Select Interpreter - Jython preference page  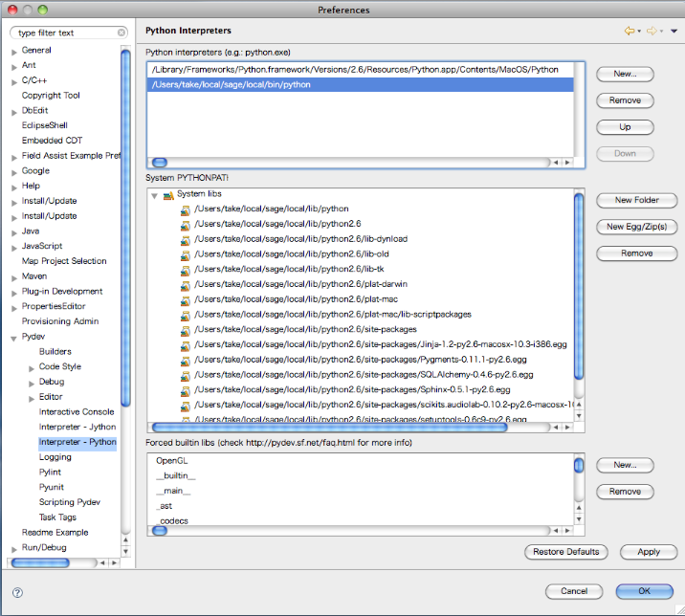(x=77, y=427)
